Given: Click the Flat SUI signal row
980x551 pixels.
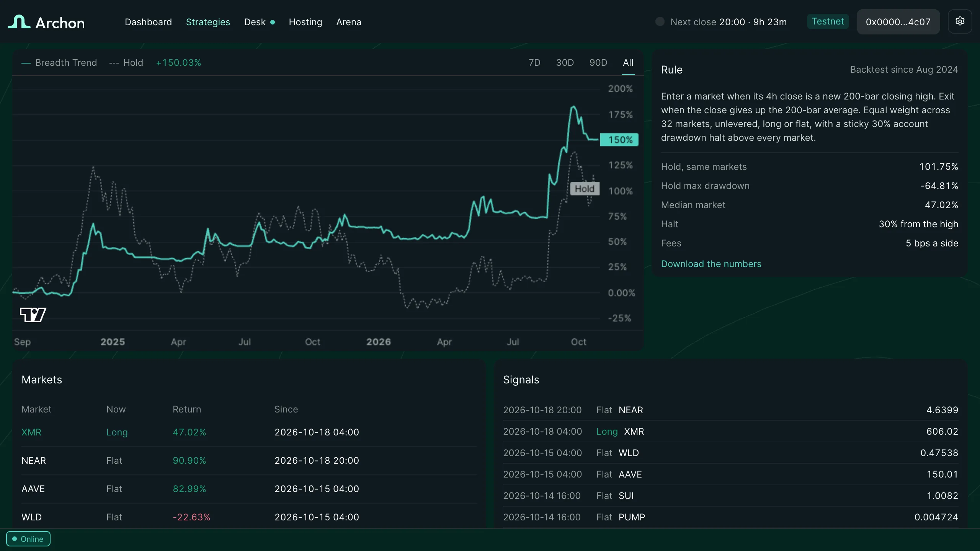Looking at the screenshot, I should (x=730, y=496).
